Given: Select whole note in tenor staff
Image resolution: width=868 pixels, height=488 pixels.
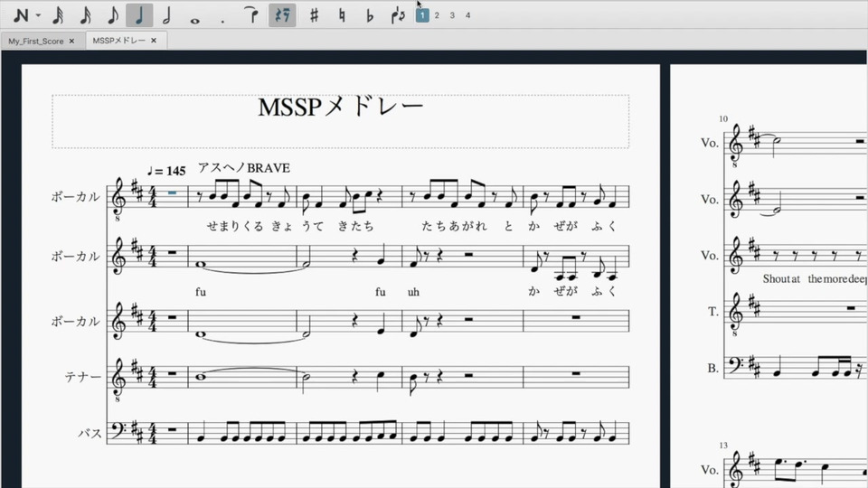Looking at the screenshot, I should point(201,378).
